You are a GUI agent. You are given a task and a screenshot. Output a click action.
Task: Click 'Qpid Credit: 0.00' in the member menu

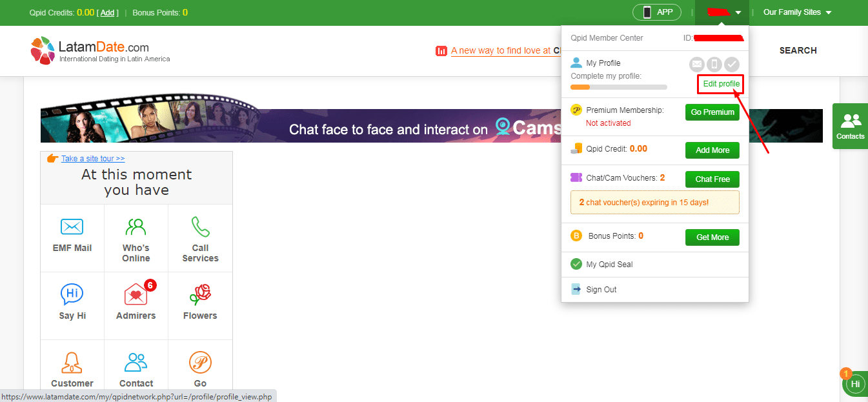[x=616, y=149]
